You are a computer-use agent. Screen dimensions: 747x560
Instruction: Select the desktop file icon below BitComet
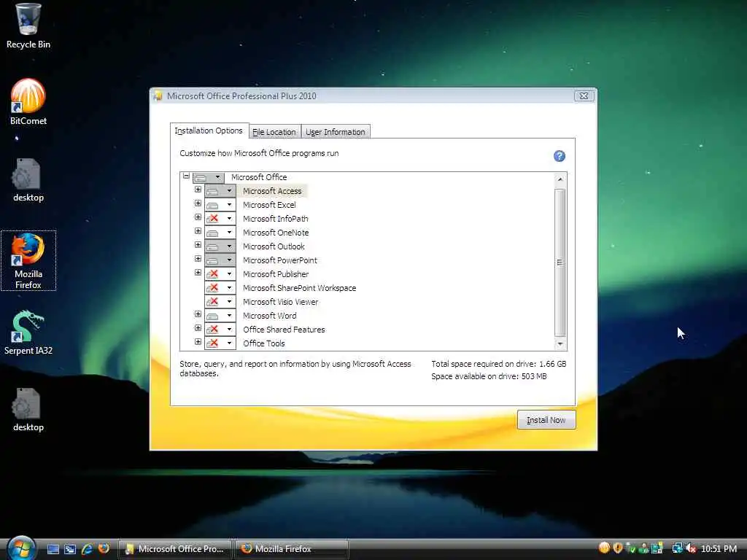coord(28,180)
